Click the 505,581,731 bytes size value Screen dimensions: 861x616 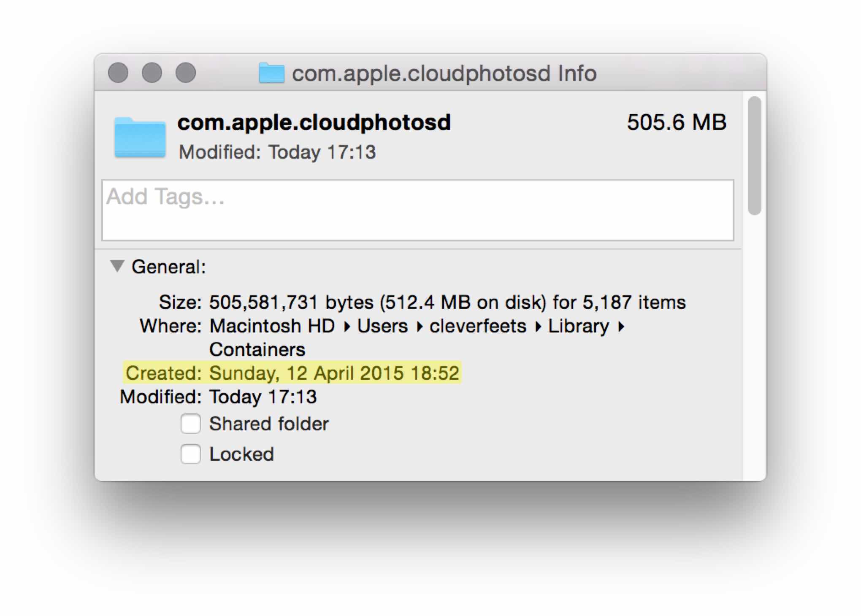(291, 303)
